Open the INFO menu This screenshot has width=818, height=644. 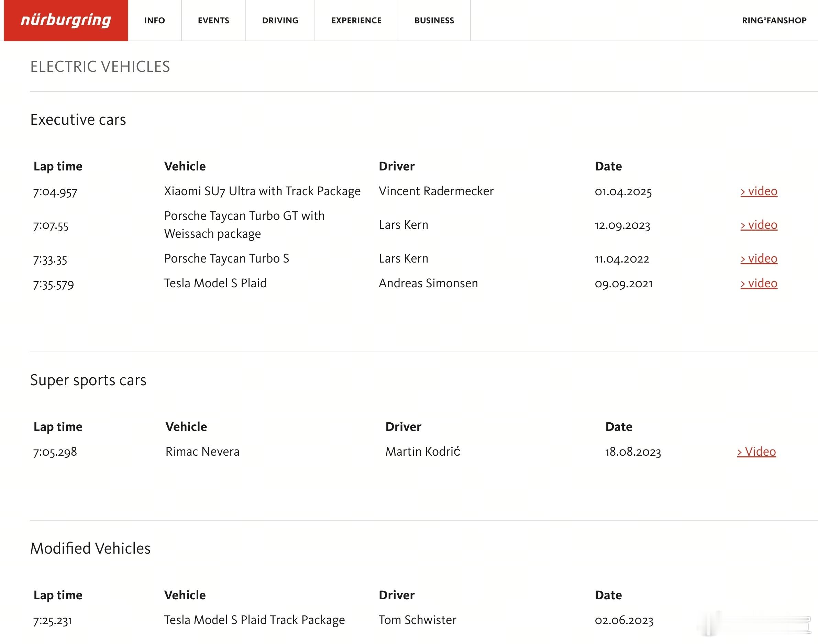(155, 20)
